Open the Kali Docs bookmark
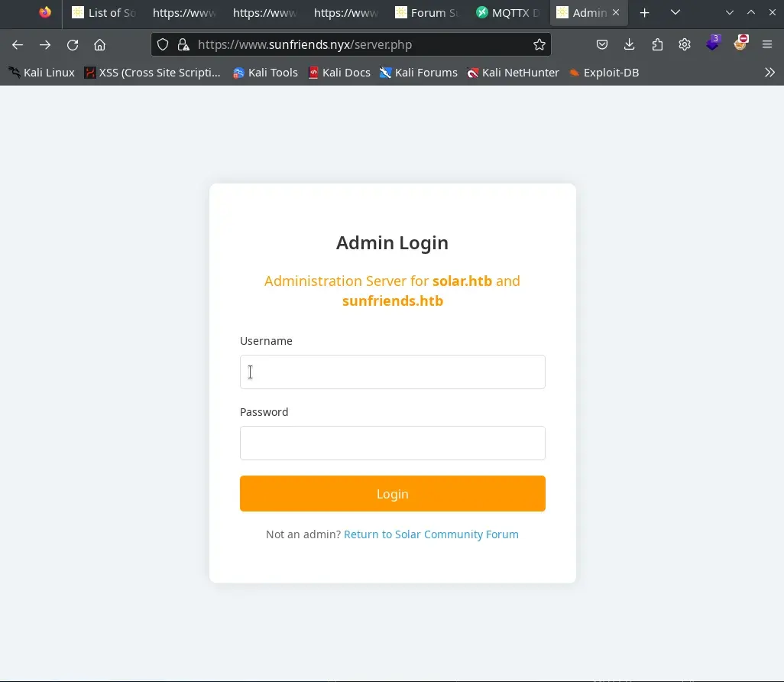The image size is (784, 682). (339, 73)
